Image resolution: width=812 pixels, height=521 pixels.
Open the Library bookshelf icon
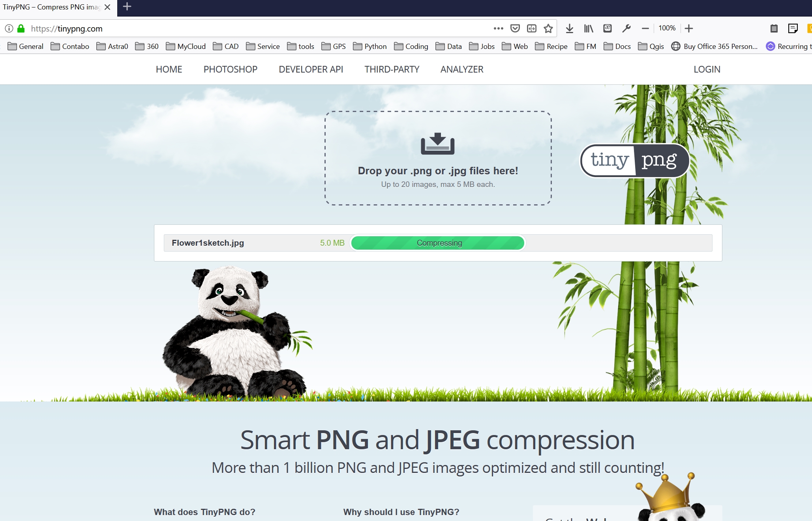[589, 28]
